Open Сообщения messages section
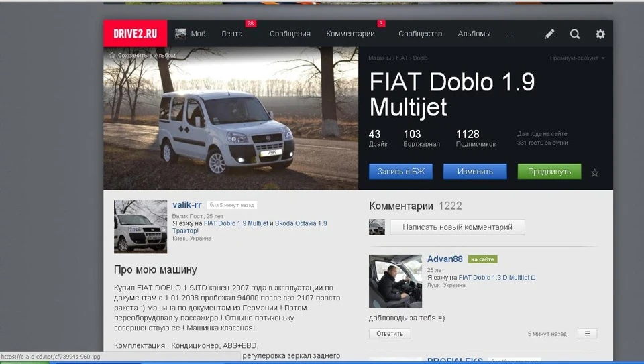 pos(290,34)
